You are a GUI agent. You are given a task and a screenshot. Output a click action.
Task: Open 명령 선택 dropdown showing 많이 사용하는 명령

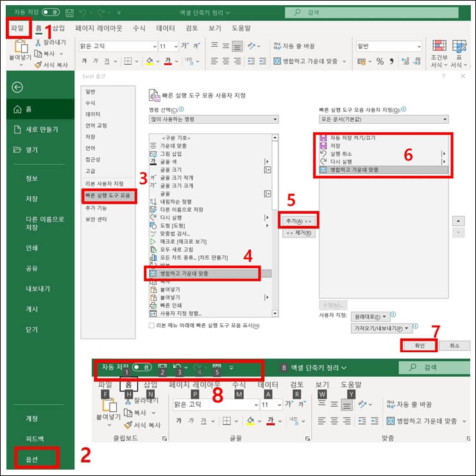(x=214, y=119)
